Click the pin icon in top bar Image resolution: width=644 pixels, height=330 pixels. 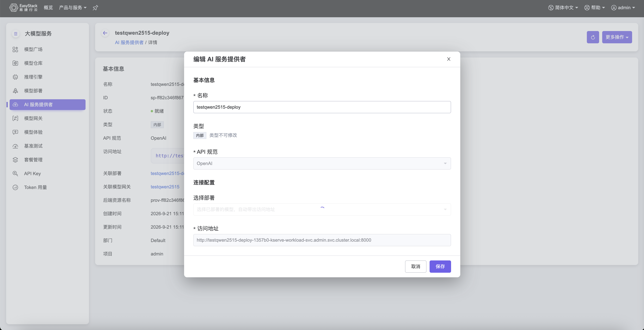pyautogui.click(x=95, y=8)
